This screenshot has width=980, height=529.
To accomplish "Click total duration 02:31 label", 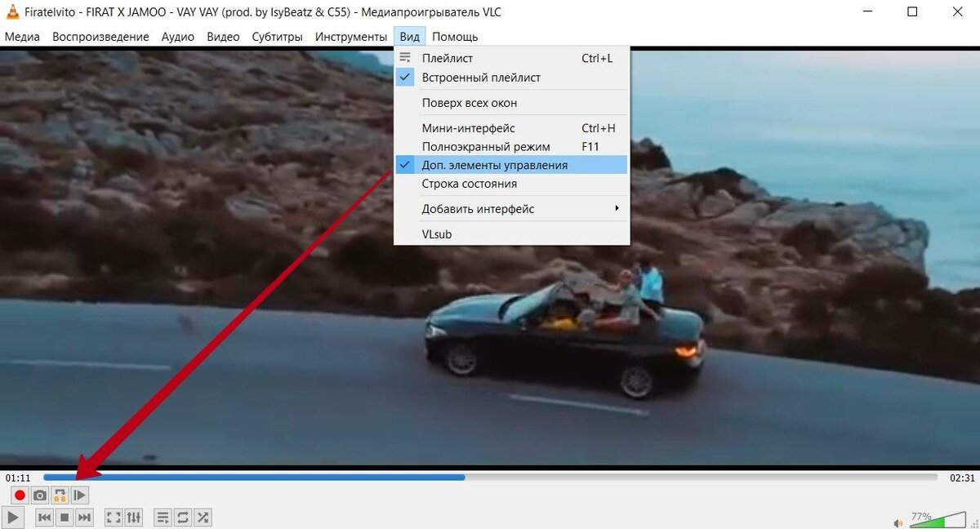I will [962, 478].
